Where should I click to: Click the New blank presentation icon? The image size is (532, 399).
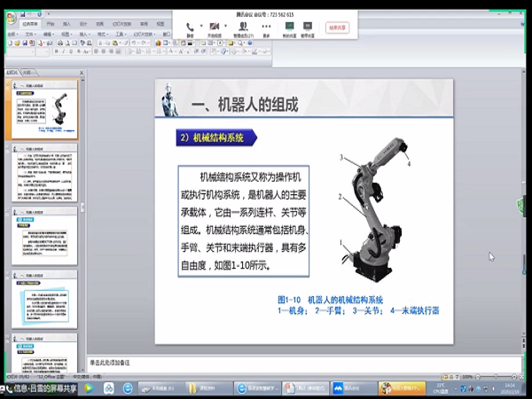click(10, 43)
